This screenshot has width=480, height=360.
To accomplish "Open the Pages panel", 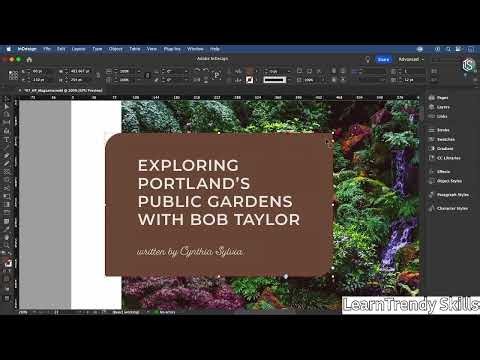I will coord(439,98).
